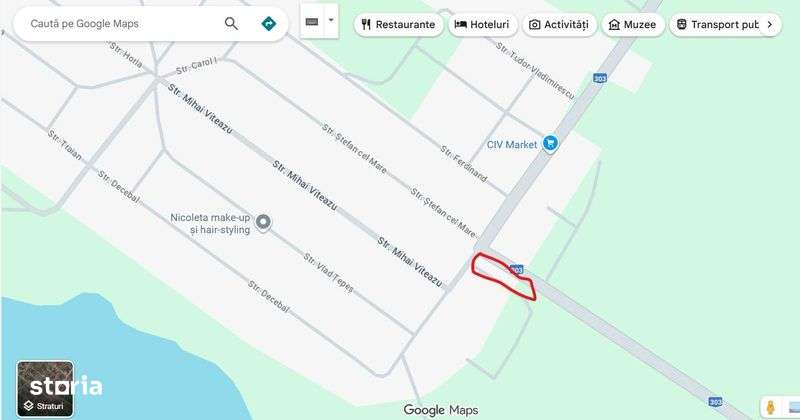Image resolution: width=800 pixels, height=420 pixels.
Task: Open the CIV Market shopping pin
Action: click(549, 143)
